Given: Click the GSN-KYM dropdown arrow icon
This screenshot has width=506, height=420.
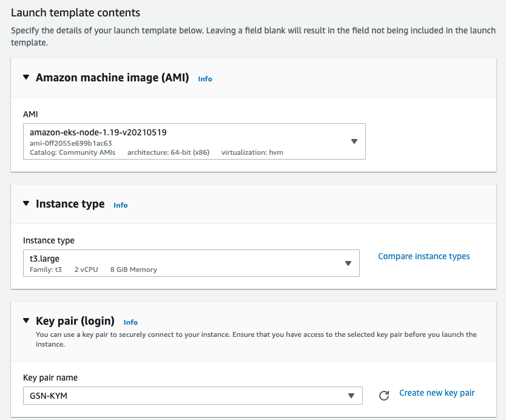Looking at the screenshot, I should (x=351, y=396).
